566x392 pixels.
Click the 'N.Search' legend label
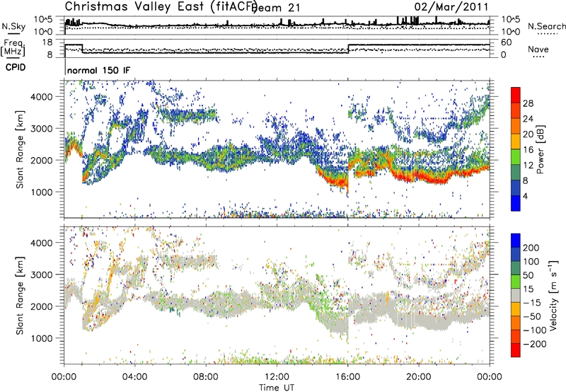click(x=546, y=26)
